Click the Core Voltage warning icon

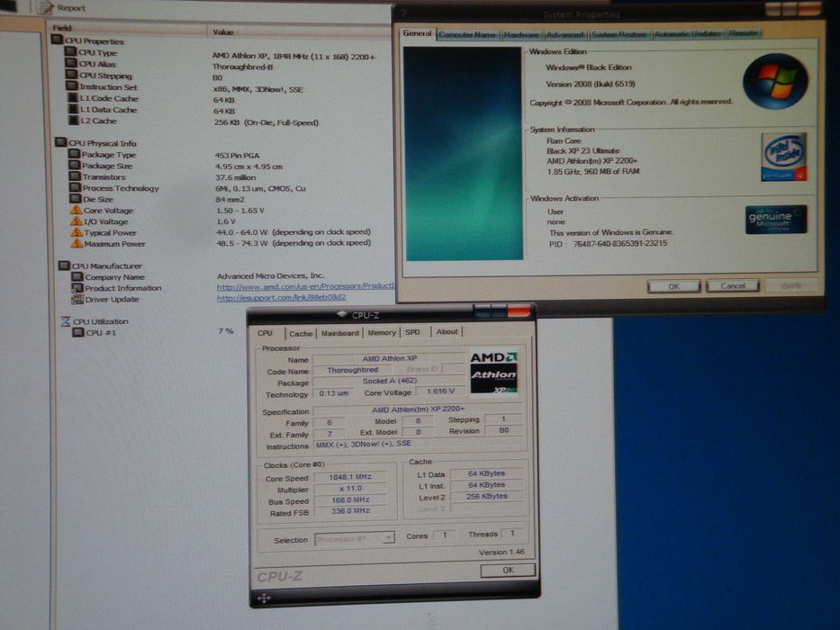(x=76, y=210)
